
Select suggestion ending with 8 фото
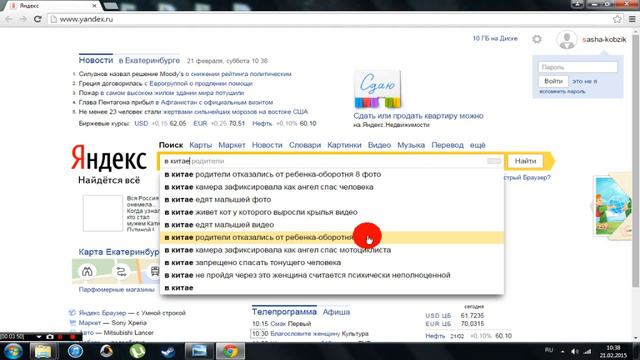(x=332, y=174)
